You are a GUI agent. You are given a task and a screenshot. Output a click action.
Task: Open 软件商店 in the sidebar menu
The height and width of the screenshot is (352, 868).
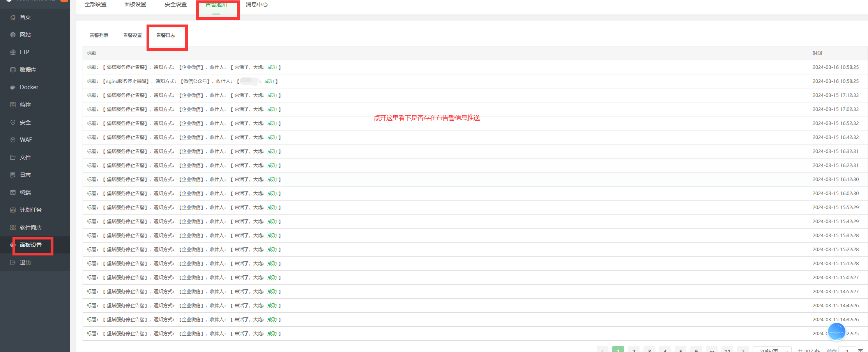tap(31, 227)
